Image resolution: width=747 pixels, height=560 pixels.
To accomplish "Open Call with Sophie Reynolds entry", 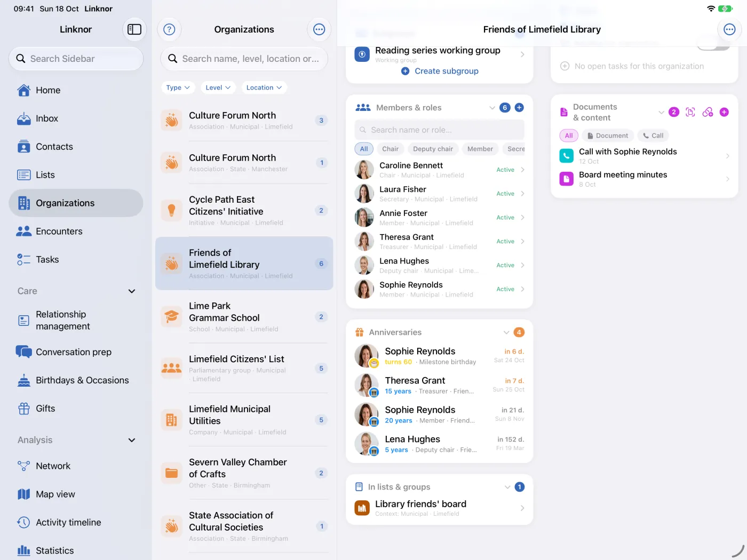I will 644,156.
